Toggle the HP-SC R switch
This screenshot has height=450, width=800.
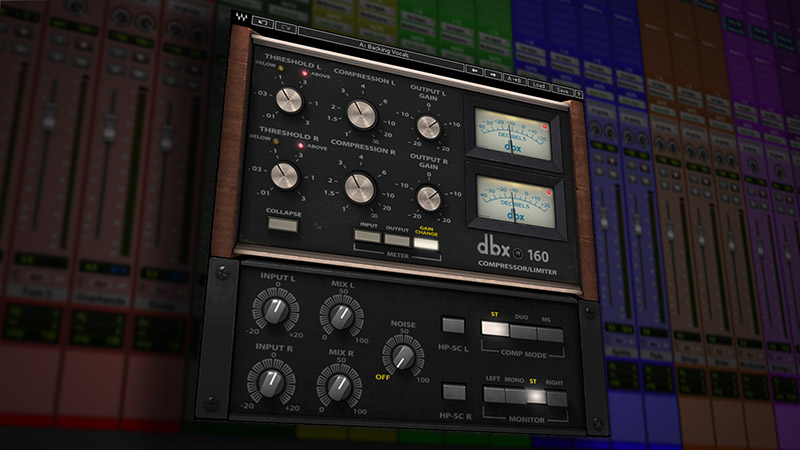[x=454, y=392]
